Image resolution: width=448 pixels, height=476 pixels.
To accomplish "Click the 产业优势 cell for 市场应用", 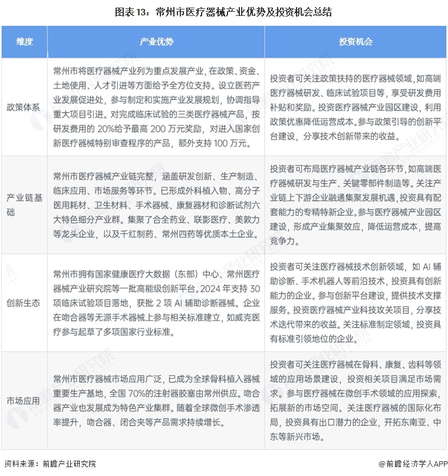I will (156, 401).
